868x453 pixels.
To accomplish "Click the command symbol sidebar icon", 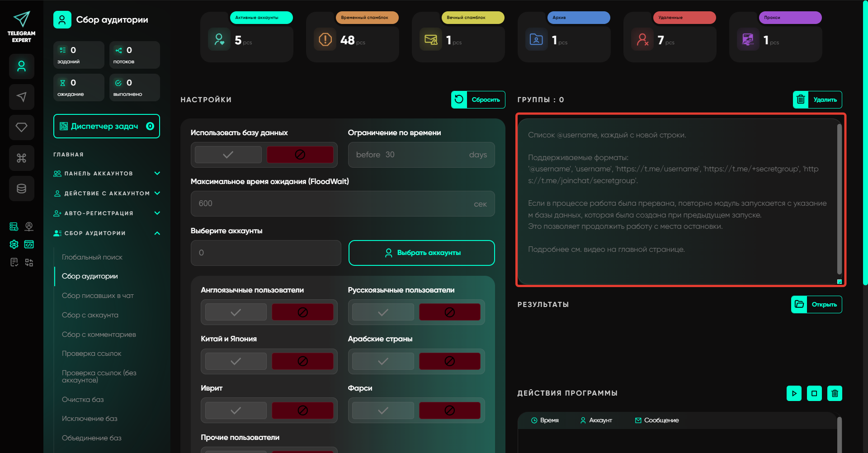I will coord(21,158).
